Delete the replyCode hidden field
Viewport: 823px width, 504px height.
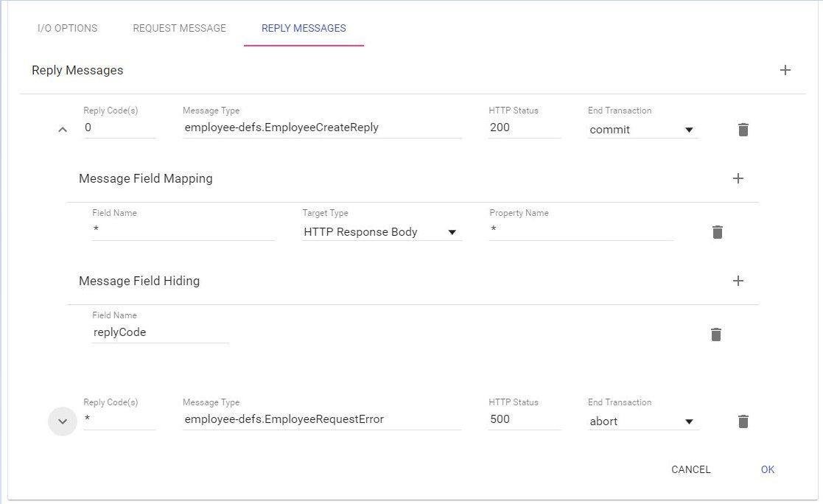pos(715,335)
